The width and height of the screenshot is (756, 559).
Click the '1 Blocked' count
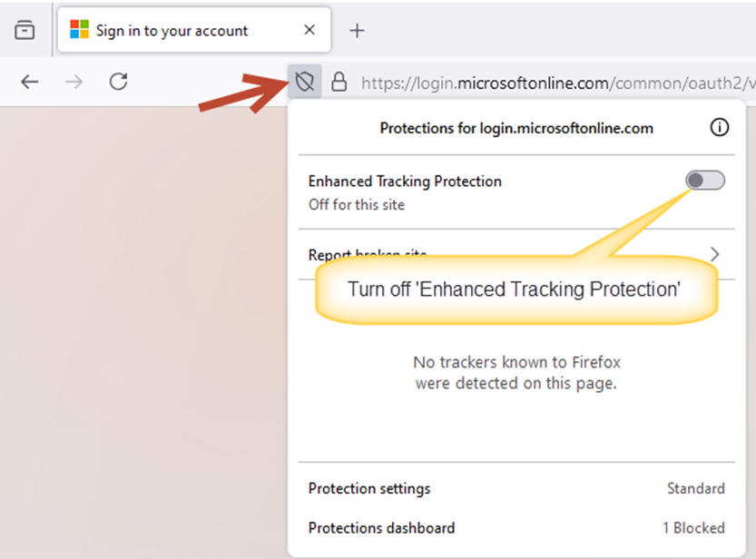coord(693,528)
